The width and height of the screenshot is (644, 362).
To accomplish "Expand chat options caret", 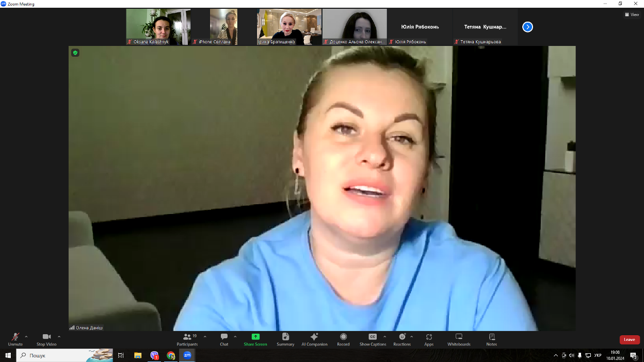I will pos(235,337).
